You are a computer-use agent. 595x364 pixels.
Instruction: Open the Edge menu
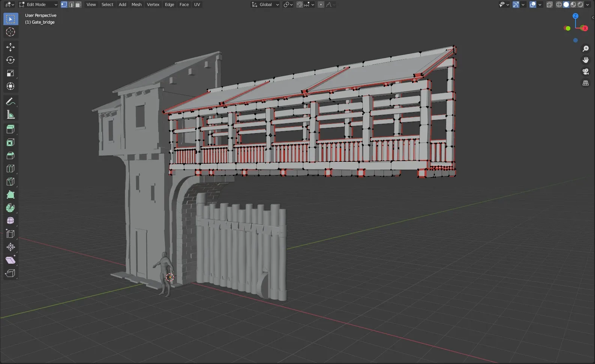(169, 4)
